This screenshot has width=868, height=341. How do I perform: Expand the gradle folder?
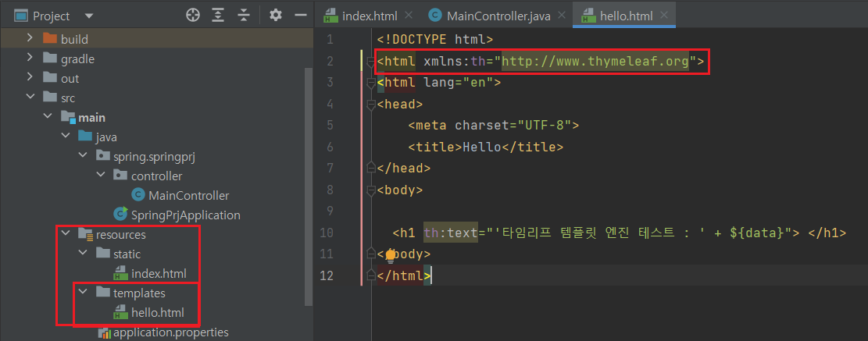(x=30, y=58)
